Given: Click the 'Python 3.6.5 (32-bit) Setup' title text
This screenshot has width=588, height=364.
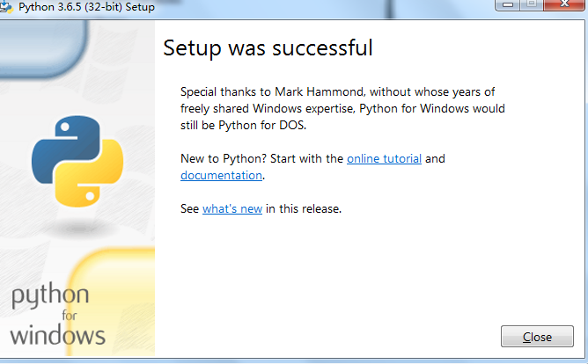Looking at the screenshot, I should tap(86, 7).
